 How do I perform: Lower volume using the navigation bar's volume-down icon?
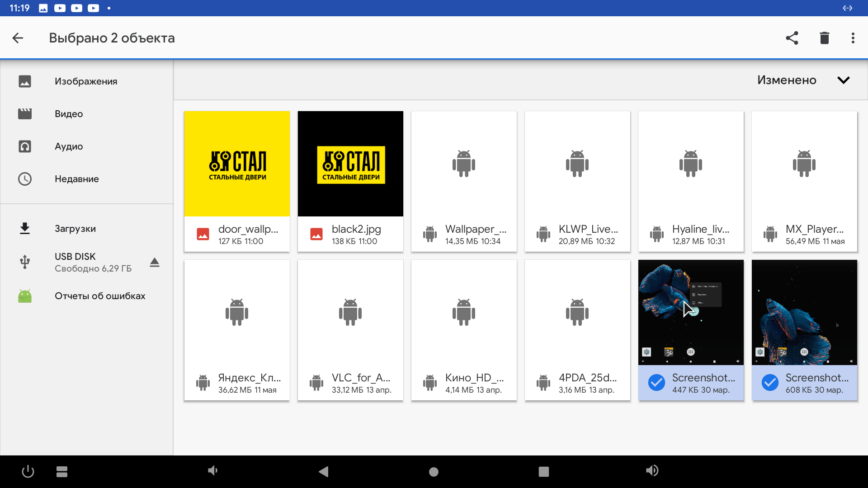pos(212,471)
